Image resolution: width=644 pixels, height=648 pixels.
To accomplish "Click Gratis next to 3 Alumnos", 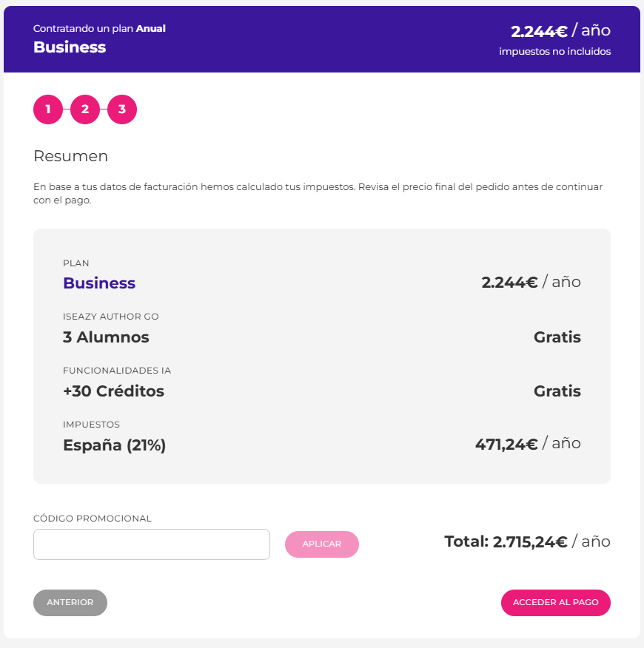I will (557, 337).
